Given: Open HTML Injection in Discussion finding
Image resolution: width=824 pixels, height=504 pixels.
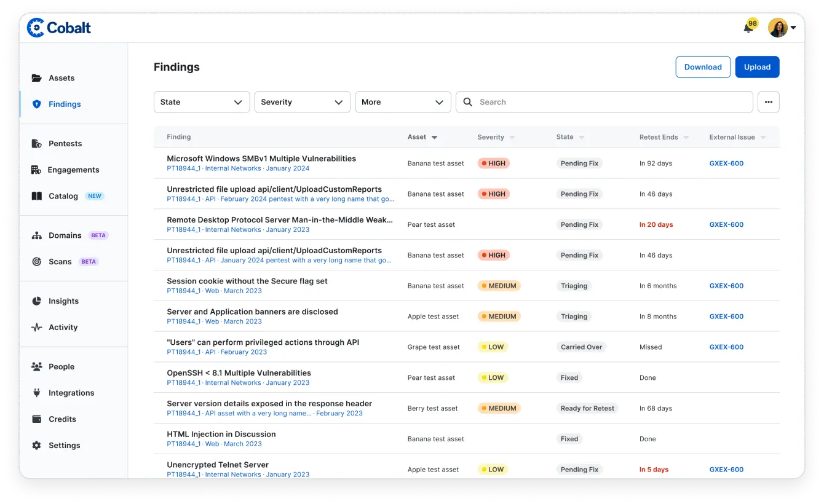Looking at the screenshot, I should coord(221,434).
